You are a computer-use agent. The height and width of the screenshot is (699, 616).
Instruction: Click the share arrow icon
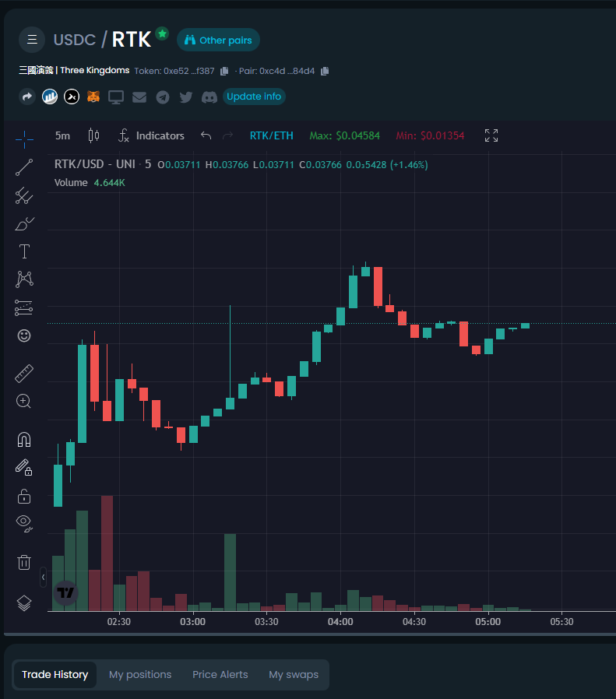pos(27,97)
